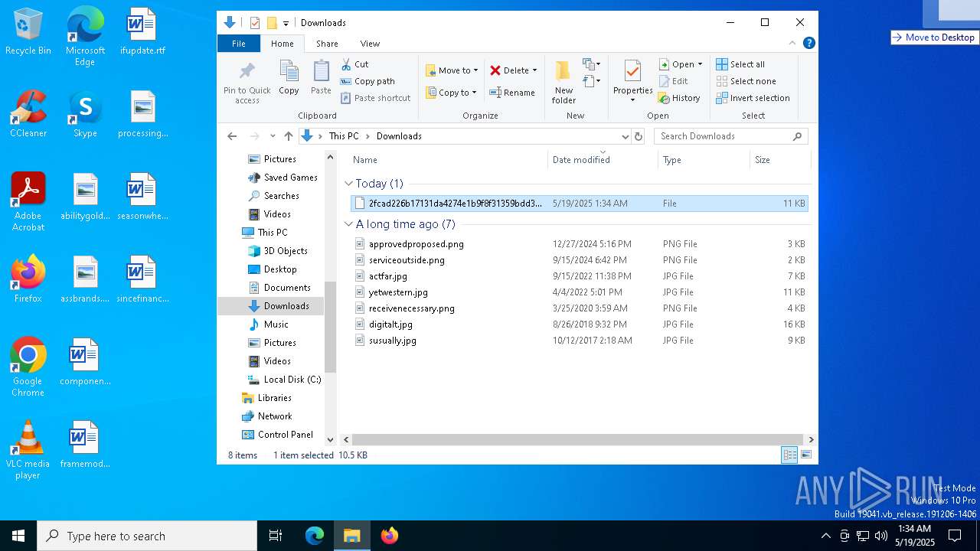
Task: Click the Paste ribbon button
Action: coord(321,78)
